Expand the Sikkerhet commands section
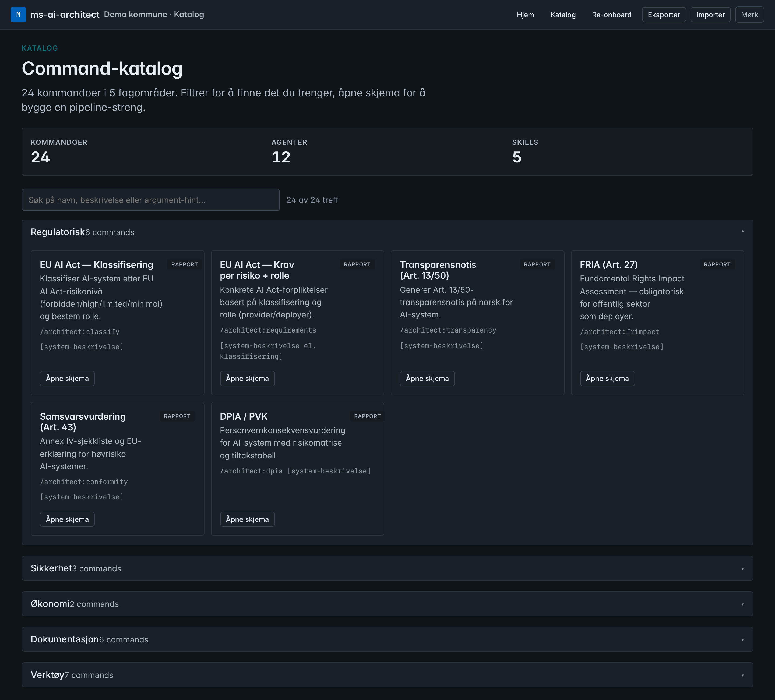 tap(387, 568)
